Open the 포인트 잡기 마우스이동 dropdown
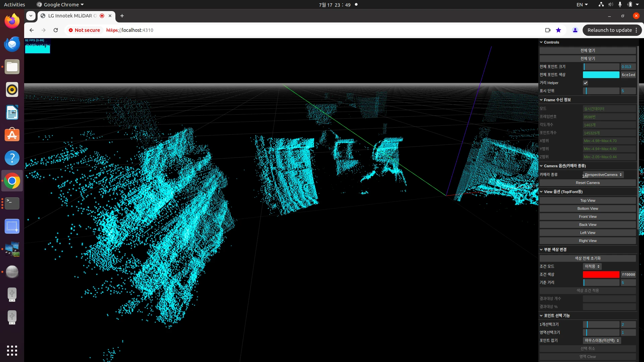This screenshot has width=644, height=362. pos(602,341)
